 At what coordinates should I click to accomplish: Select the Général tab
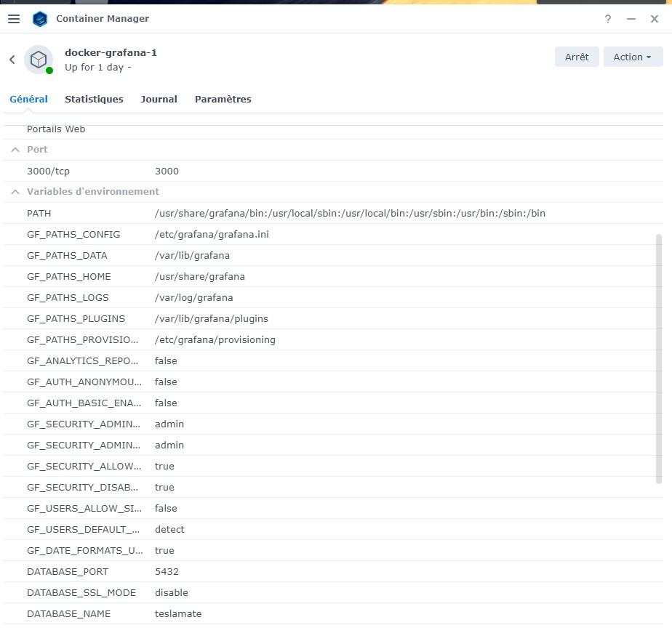tap(28, 100)
